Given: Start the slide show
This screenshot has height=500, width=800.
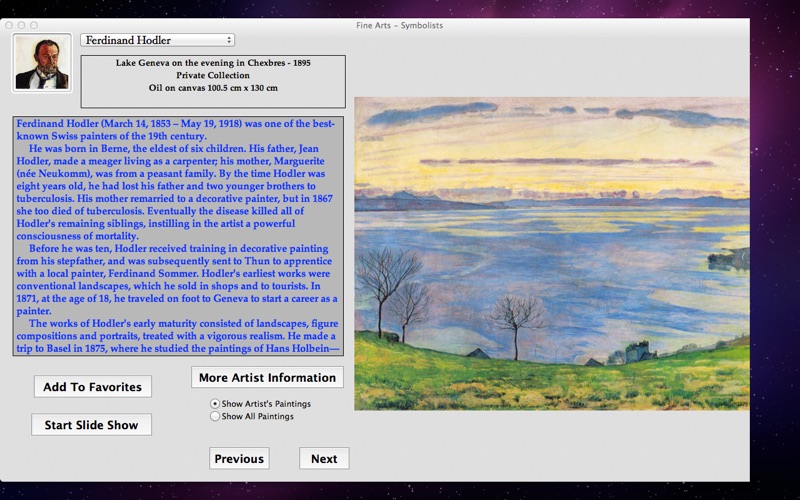Looking at the screenshot, I should pos(91,425).
